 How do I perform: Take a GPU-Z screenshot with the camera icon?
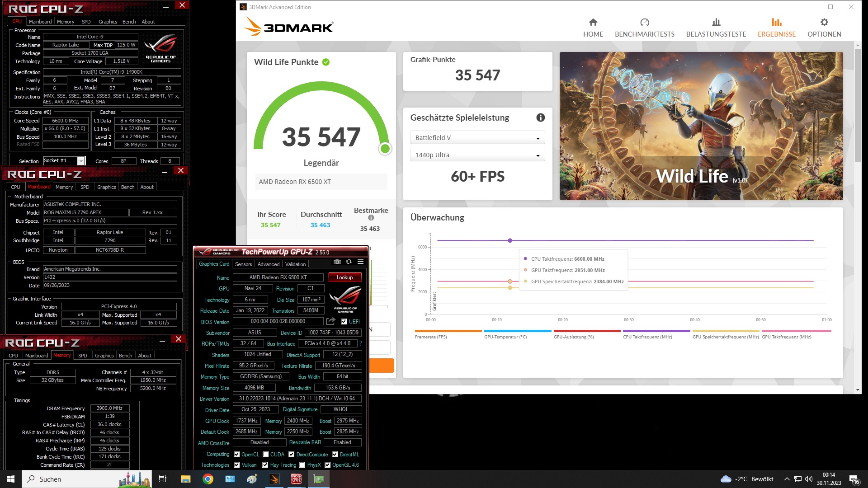point(337,262)
